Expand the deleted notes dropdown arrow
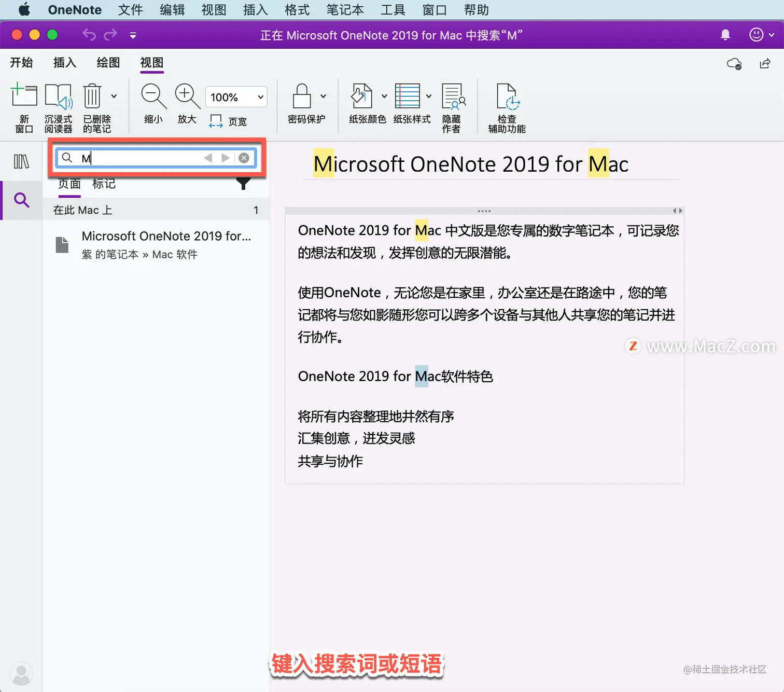The image size is (784, 692). (114, 96)
